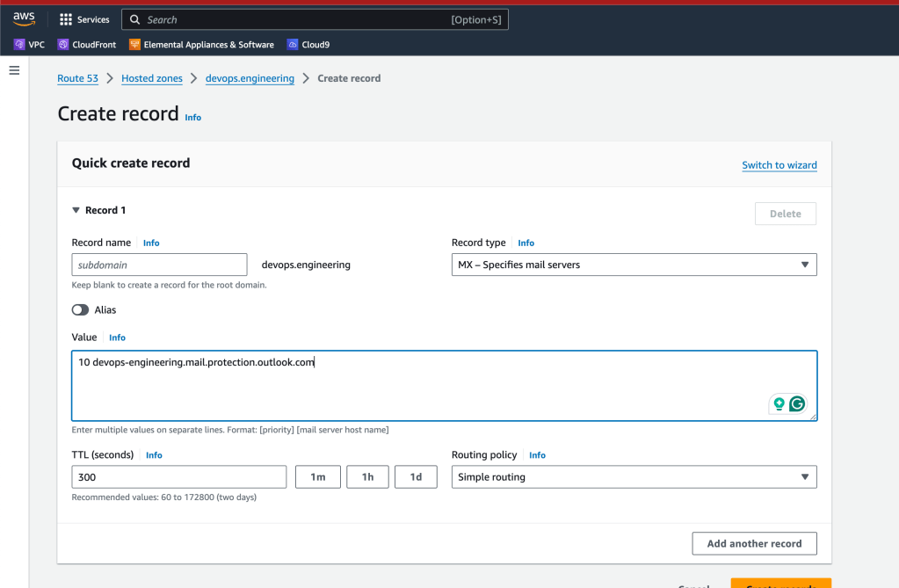
Task: Click the Delete record button
Action: 786,214
